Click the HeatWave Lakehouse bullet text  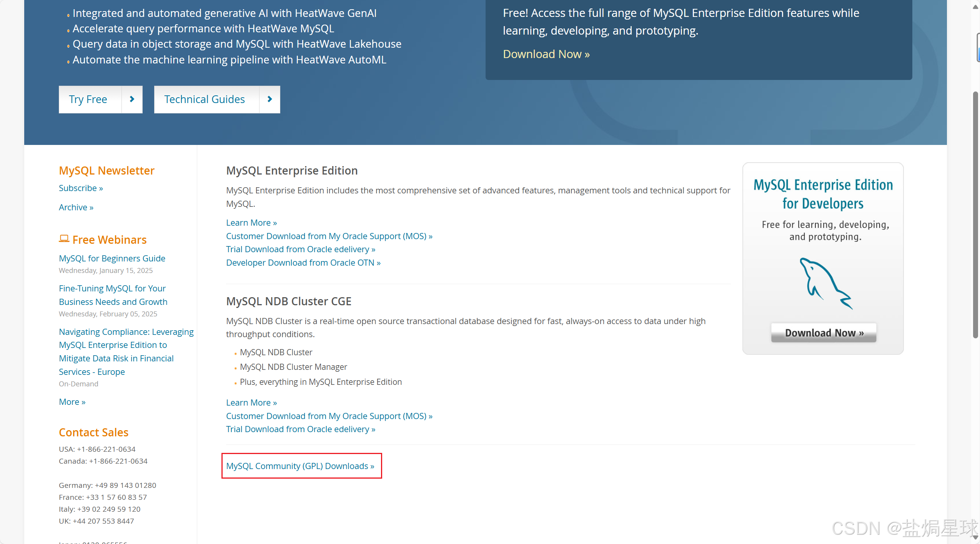[x=237, y=44]
